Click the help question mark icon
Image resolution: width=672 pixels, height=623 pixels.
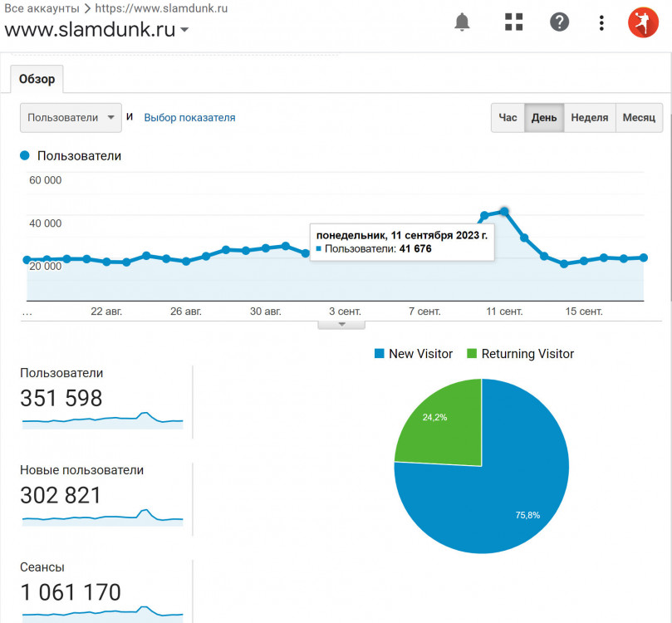pos(560,22)
